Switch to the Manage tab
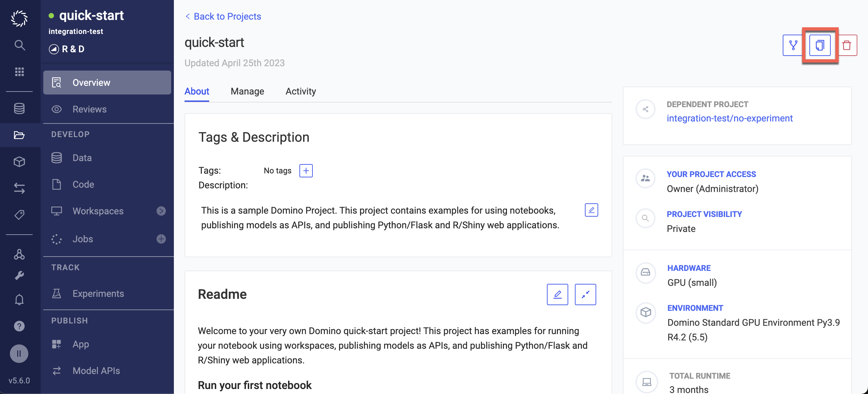Image resolution: width=868 pixels, height=394 pixels. click(247, 91)
